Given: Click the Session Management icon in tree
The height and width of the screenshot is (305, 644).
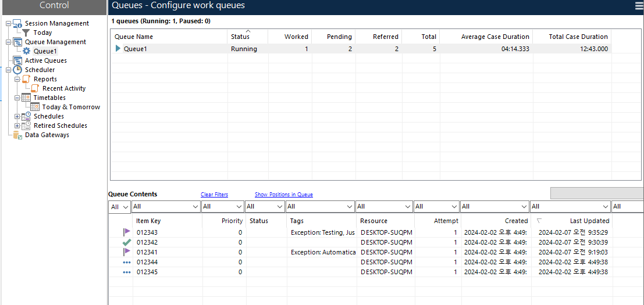Looking at the screenshot, I should coord(17,23).
